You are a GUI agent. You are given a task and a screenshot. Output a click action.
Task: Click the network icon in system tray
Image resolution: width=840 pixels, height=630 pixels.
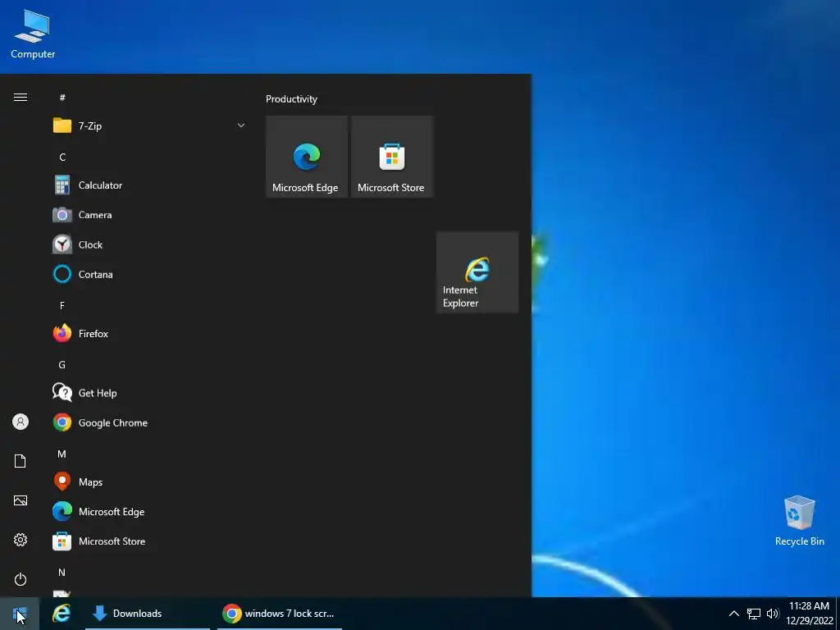pyautogui.click(x=754, y=614)
